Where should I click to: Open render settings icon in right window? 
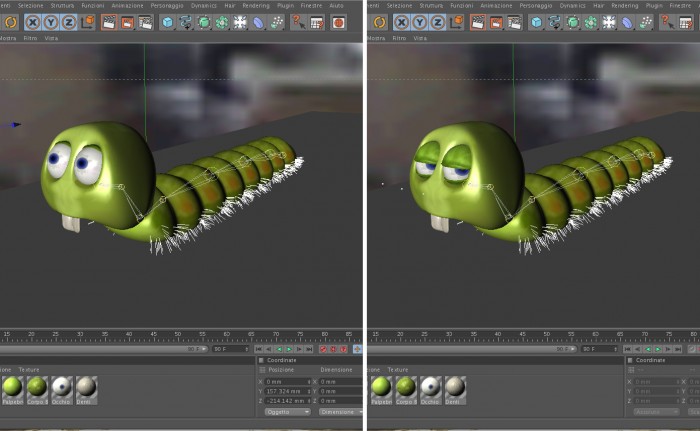[514, 22]
